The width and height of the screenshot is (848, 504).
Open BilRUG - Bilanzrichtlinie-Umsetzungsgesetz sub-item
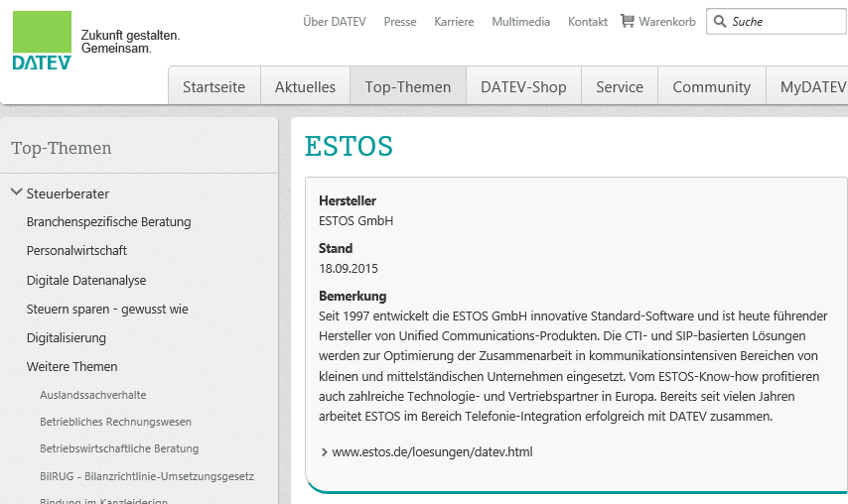[x=147, y=476]
